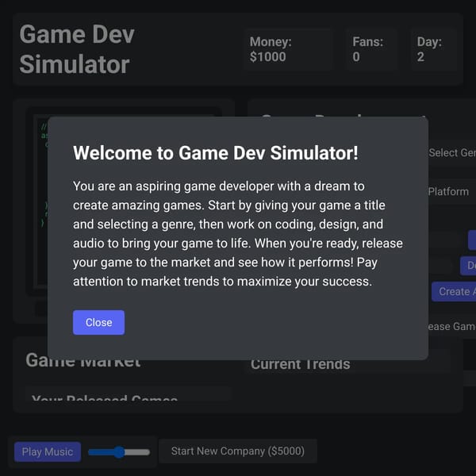Click Start New Company ($5000) button
Image resolution: width=476 pixels, height=476 pixels.
[238, 451]
